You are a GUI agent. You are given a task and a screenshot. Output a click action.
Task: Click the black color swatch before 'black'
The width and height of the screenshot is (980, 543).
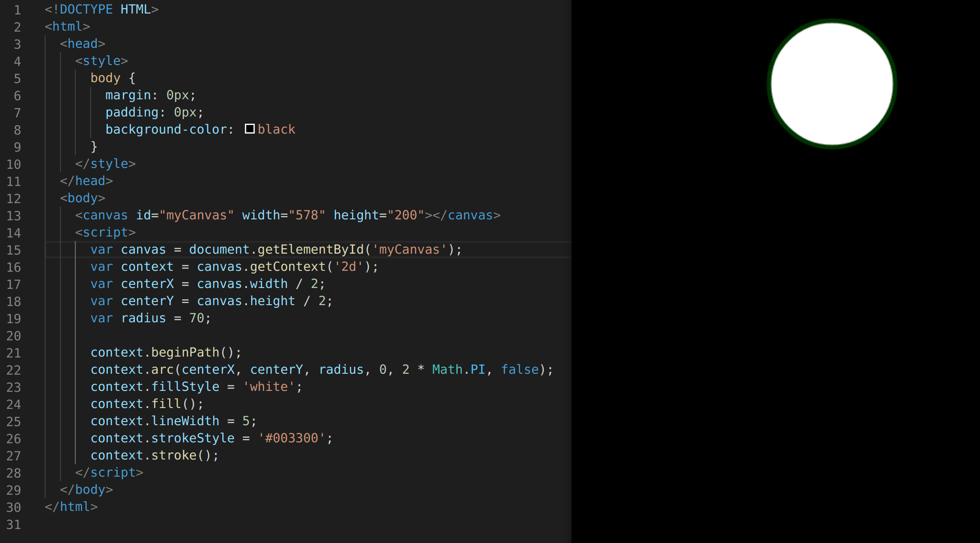point(249,129)
